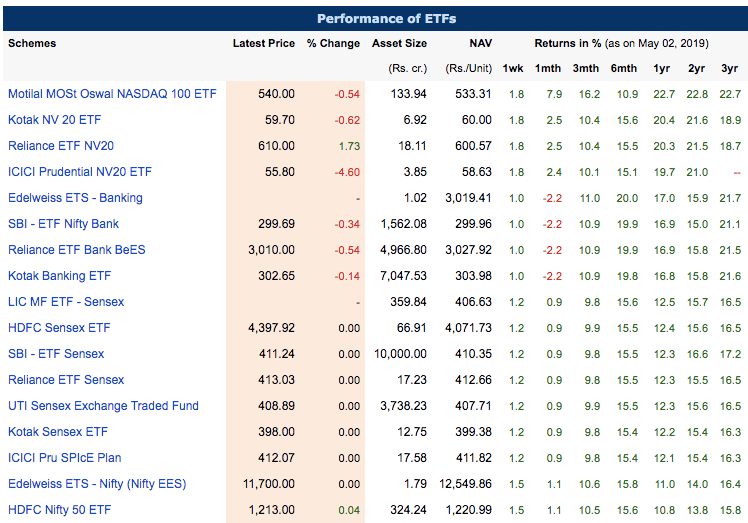The height and width of the screenshot is (523, 748).
Task: Click the Latest Price column header
Action: (263, 44)
